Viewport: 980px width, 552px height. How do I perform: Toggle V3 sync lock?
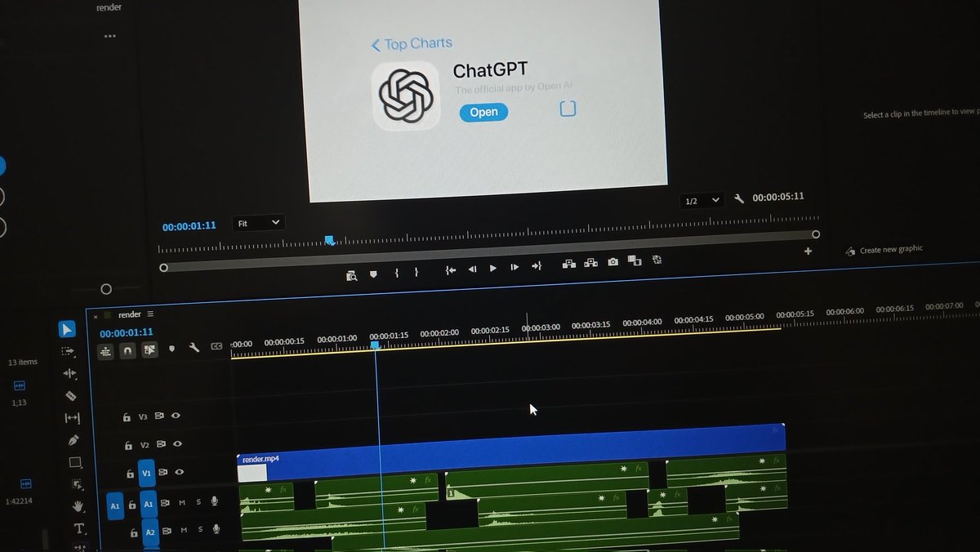(x=159, y=416)
